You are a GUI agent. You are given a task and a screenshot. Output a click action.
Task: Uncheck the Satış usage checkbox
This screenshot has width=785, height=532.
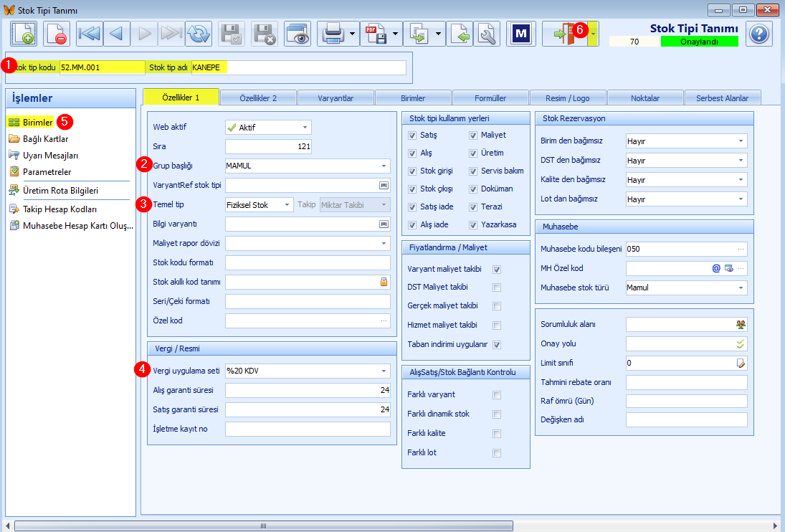pyautogui.click(x=412, y=135)
